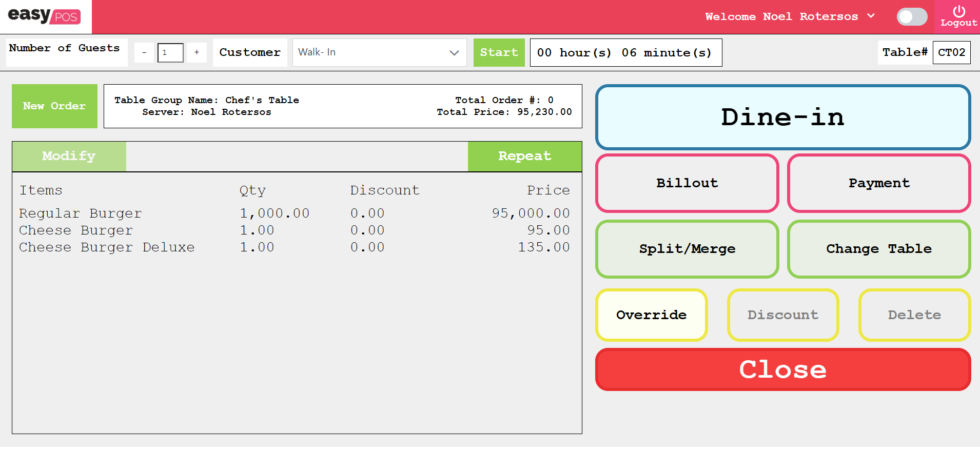
Task: Click the Logout power icon
Action: pyautogui.click(x=958, y=11)
